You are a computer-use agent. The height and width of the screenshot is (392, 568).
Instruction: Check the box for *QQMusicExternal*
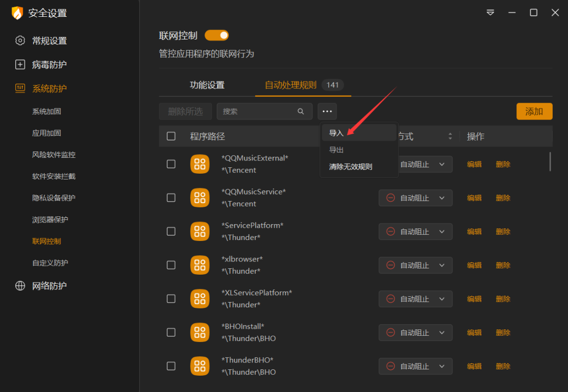(x=171, y=164)
